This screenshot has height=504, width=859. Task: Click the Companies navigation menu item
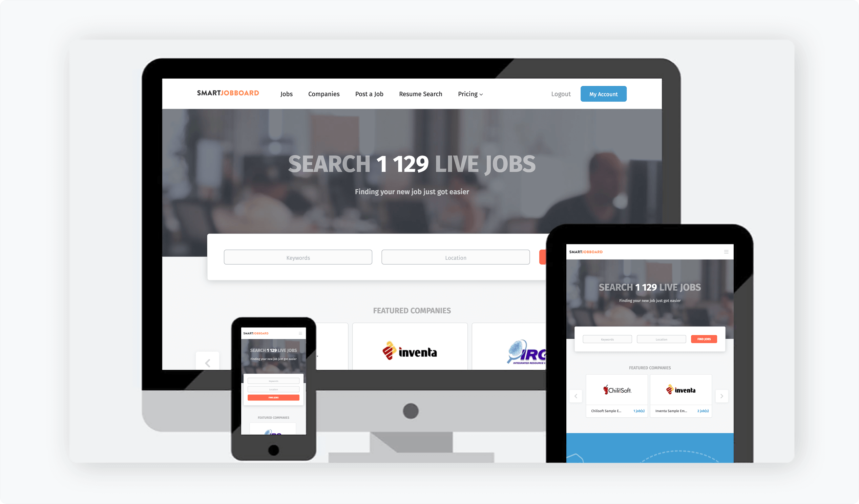tap(323, 93)
